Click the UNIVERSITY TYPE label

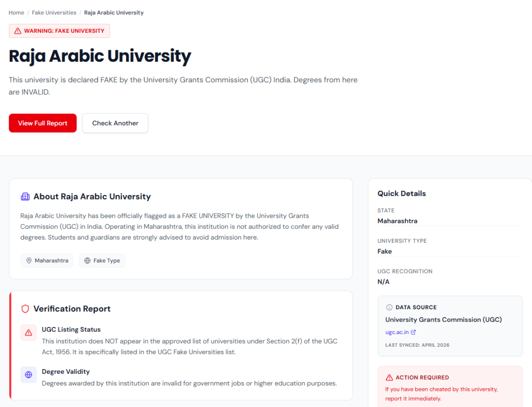click(402, 241)
